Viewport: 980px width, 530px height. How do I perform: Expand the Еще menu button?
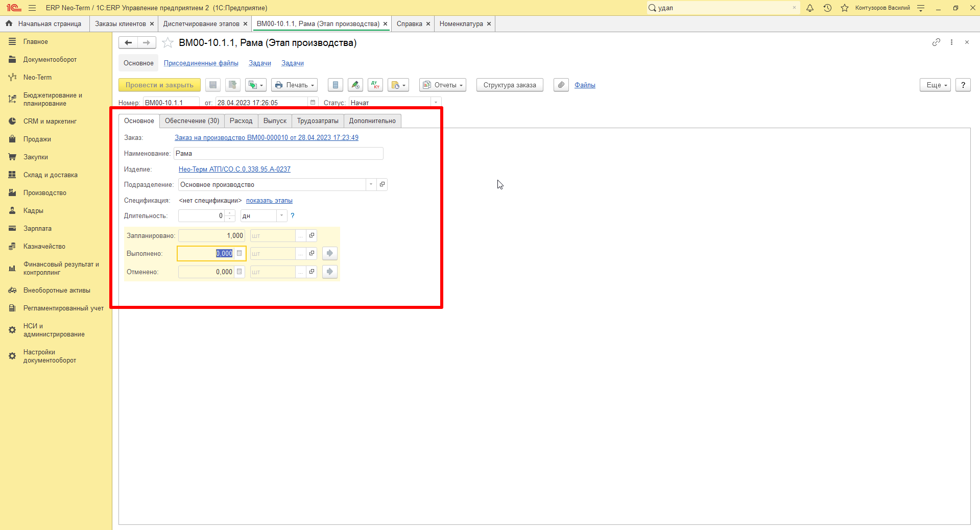935,85
